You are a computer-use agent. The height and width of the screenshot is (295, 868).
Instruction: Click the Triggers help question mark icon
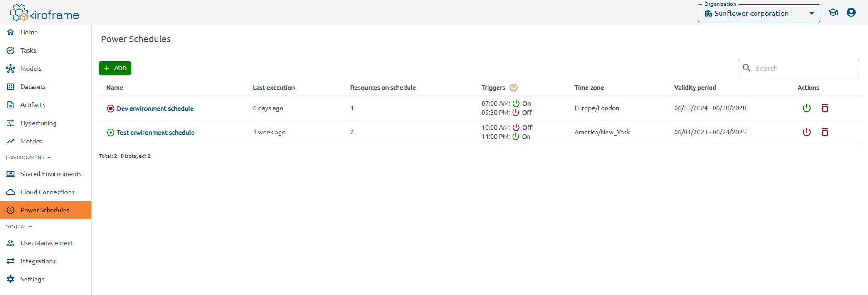[513, 88]
